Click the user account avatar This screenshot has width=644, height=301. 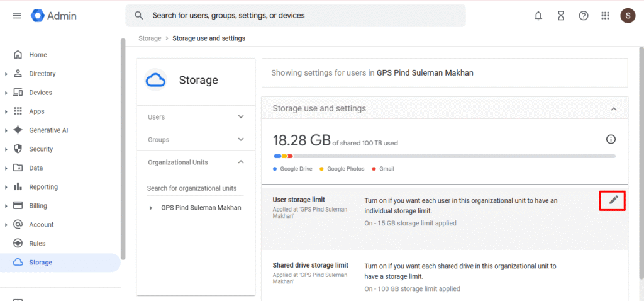point(628,16)
